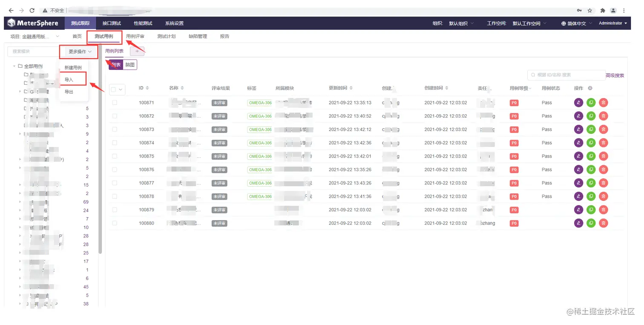The image size is (644, 325).
Task: Select checkbox for row 100878
Action: 115,196
